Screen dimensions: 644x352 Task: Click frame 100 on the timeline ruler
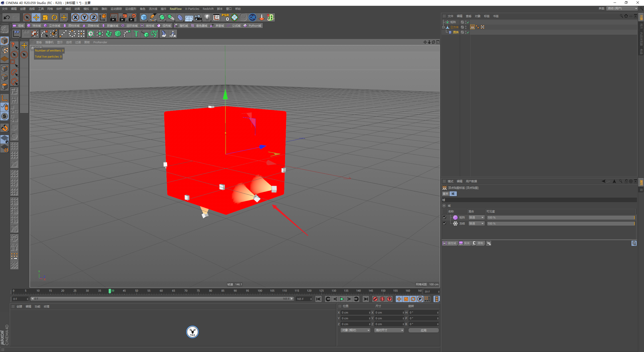coord(260,291)
